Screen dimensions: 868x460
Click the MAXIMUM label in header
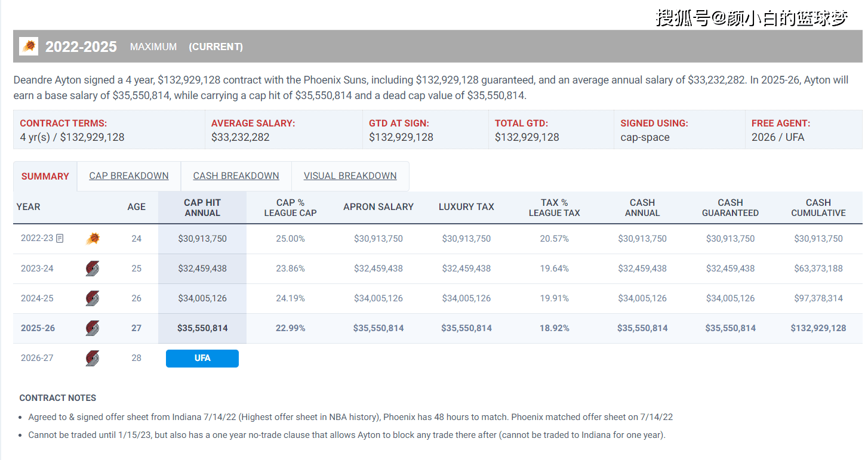pyautogui.click(x=153, y=47)
